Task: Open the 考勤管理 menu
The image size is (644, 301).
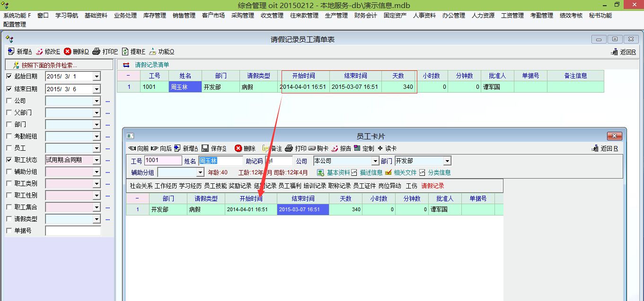Action: coord(541,16)
